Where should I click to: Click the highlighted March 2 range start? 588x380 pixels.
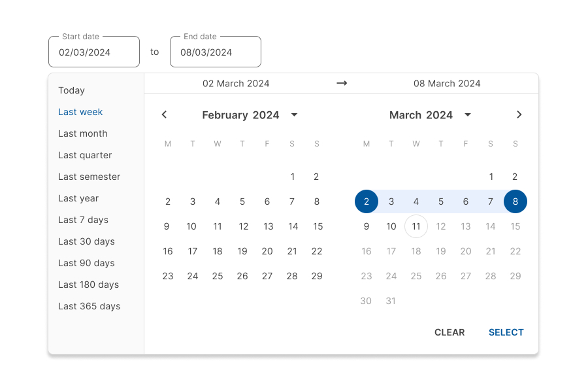click(x=367, y=201)
